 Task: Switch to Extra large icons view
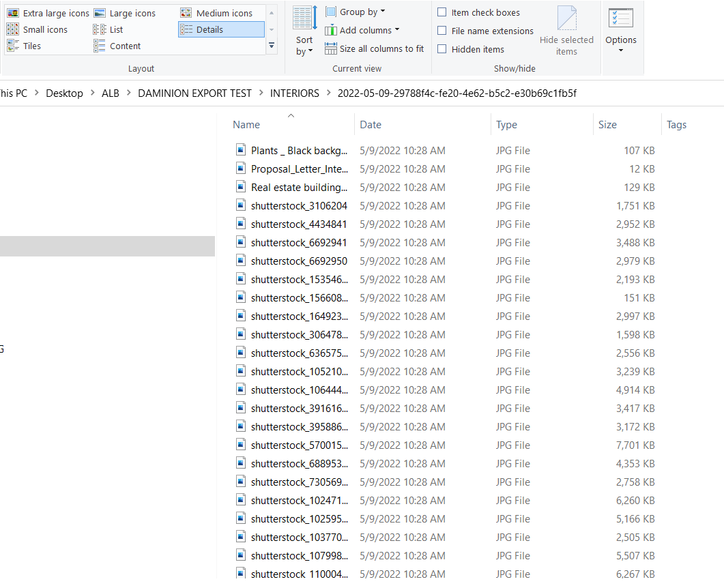click(48, 12)
